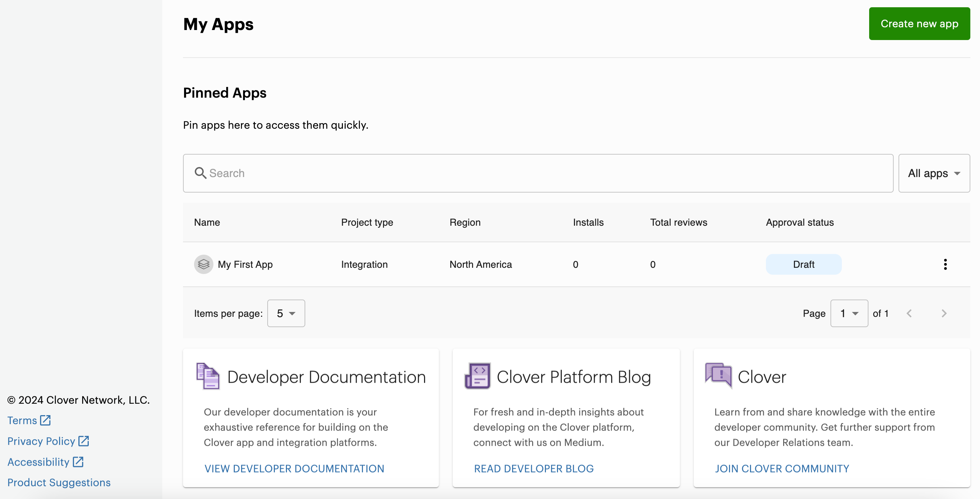Viewport: 980px width, 499px height.
Task: Open the VIEW DEVELOPER DOCUMENTATION link
Action: click(294, 469)
